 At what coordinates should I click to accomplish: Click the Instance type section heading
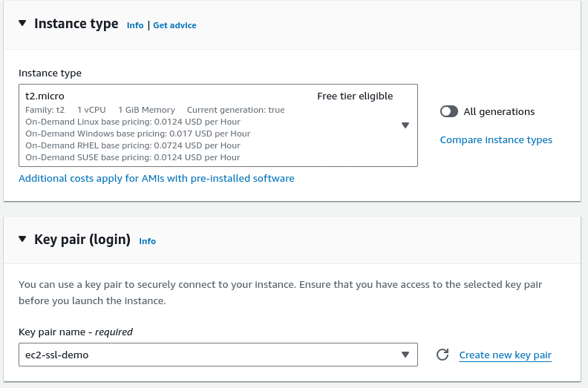[x=76, y=24]
